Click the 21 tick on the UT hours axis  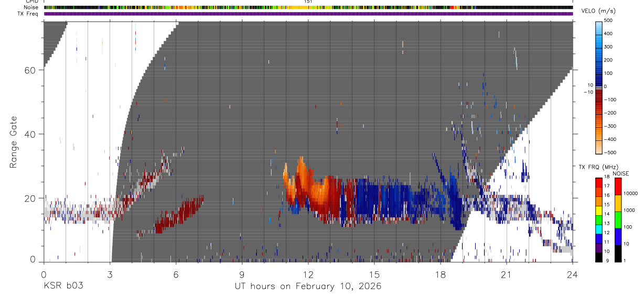506,274
